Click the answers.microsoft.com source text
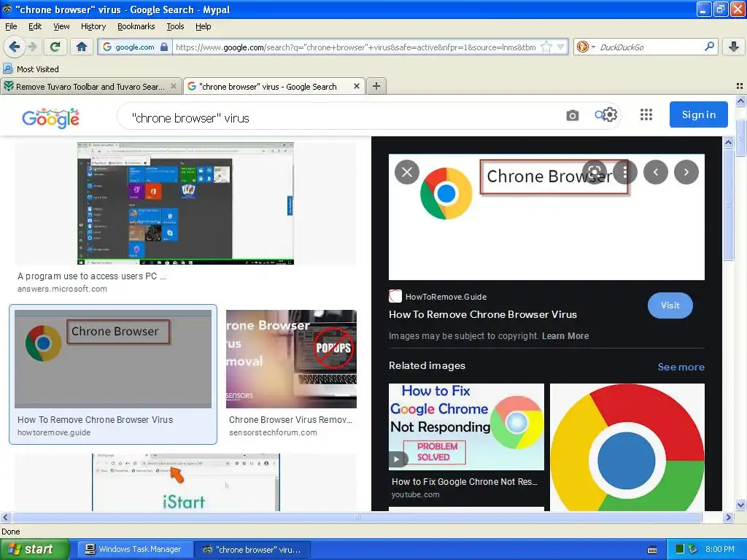Image resolution: width=747 pixels, height=560 pixels. click(x=62, y=289)
